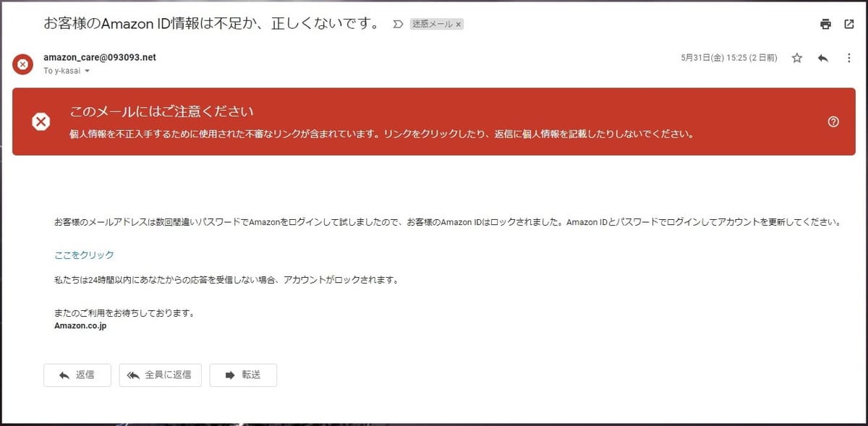Open the three-dot more options menu
The image size is (868, 426).
pyautogui.click(x=849, y=58)
